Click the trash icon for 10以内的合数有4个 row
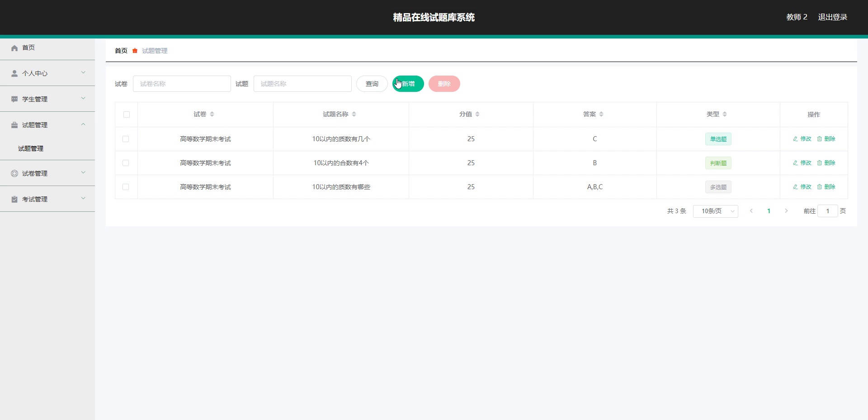 tap(819, 163)
